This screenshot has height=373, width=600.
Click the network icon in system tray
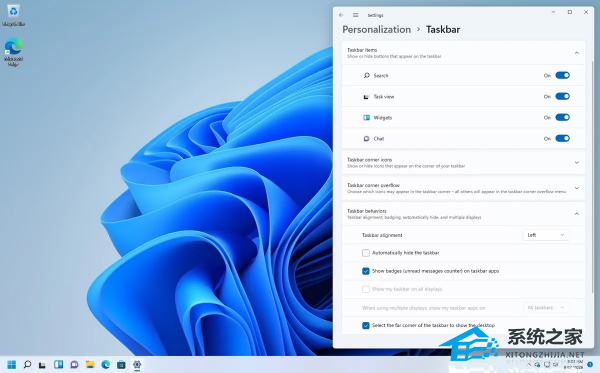547,365
